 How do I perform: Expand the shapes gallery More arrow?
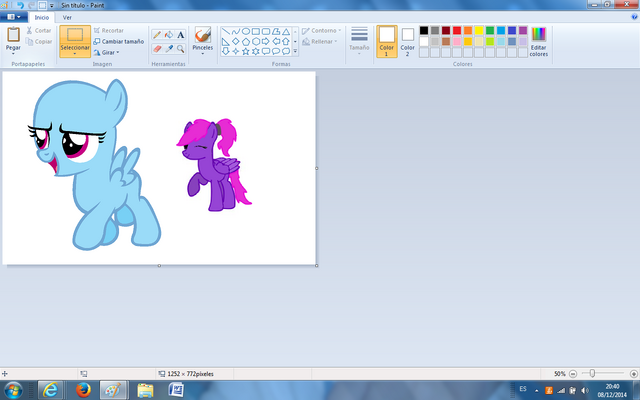[295, 52]
